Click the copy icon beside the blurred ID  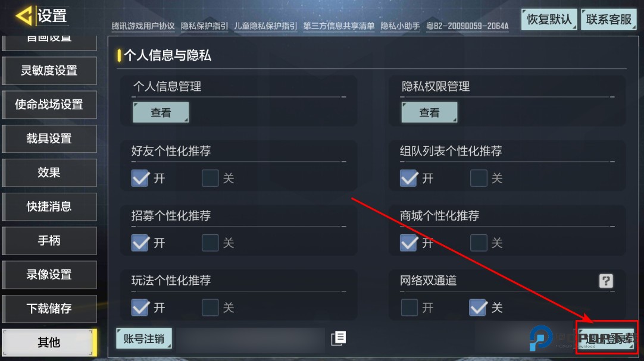[x=339, y=338]
